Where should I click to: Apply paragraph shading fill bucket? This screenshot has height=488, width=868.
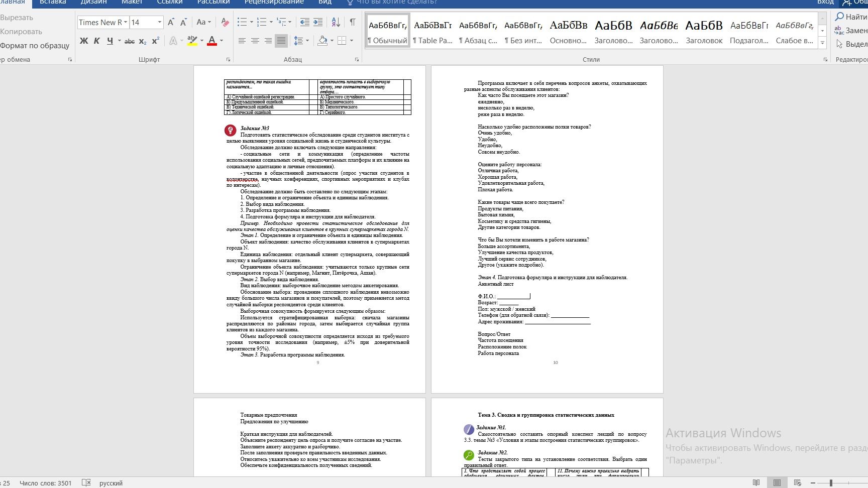323,41
